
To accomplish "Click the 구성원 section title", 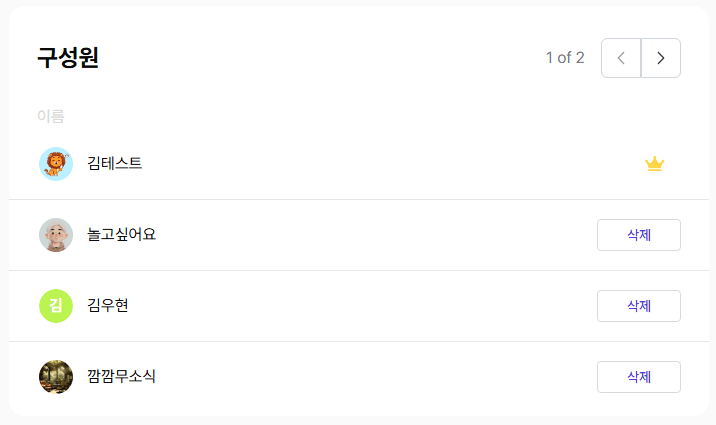I will [x=68, y=58].
